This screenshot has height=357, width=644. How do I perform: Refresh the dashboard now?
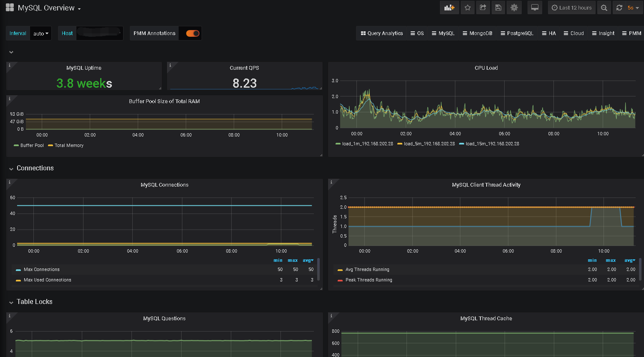click(x=619, y=8)
